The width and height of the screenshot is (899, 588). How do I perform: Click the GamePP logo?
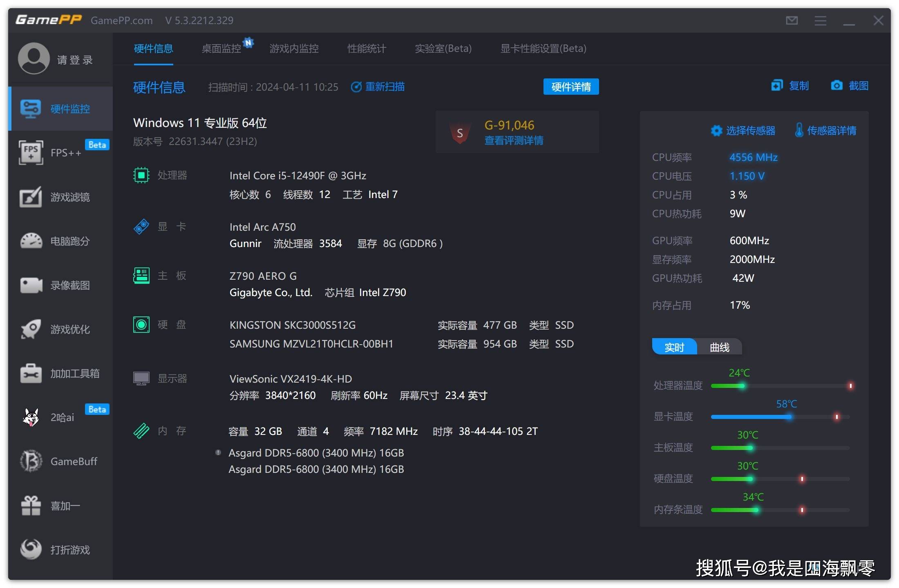click(x=49, y=20)
